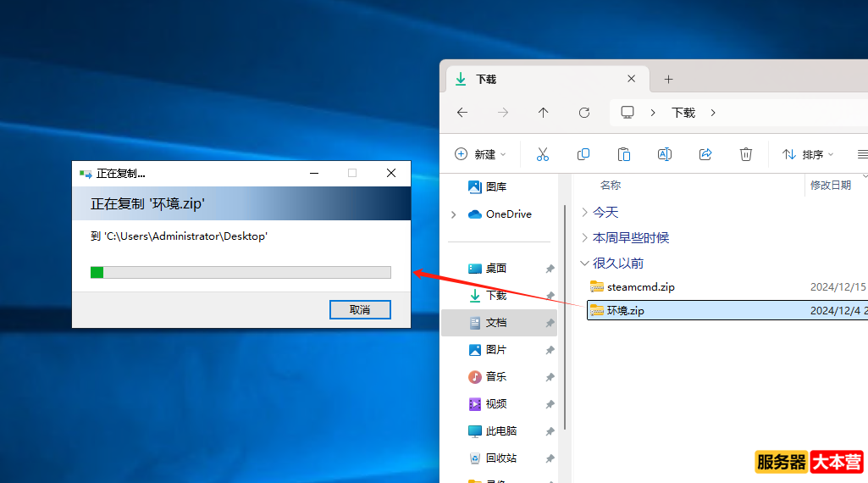Viewport: 868px width, 483px height.
Task: Unpin 回收站 via its pin icon
Action: tap(550, 458)
